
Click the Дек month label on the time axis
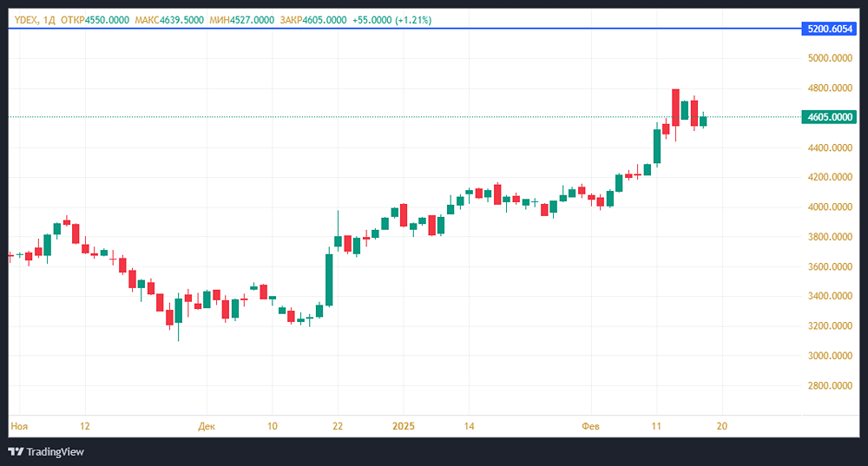pyautogui.click(x=207, y=426)
